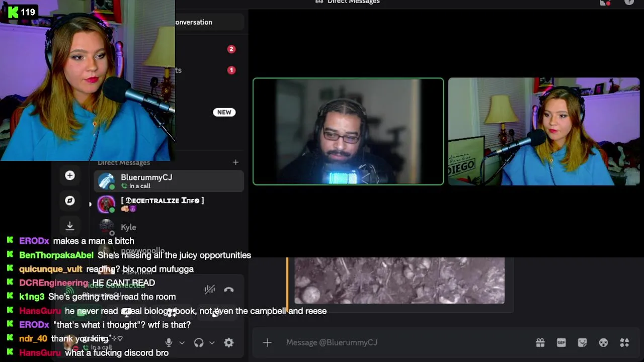
Task: Create a new DM with plus icon
Action: coord(235,162)
